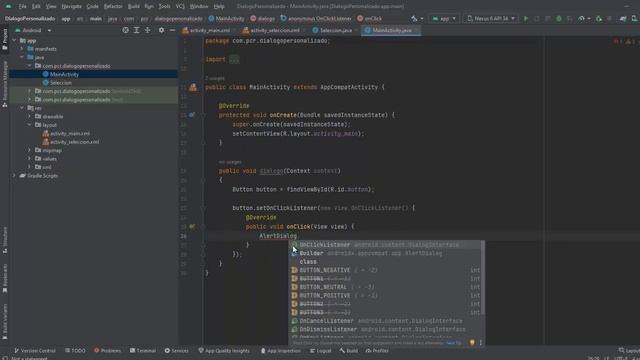Click the intention light bulb in completion popup
This screenshot has width=640, height=360.
tap(472, 342)
